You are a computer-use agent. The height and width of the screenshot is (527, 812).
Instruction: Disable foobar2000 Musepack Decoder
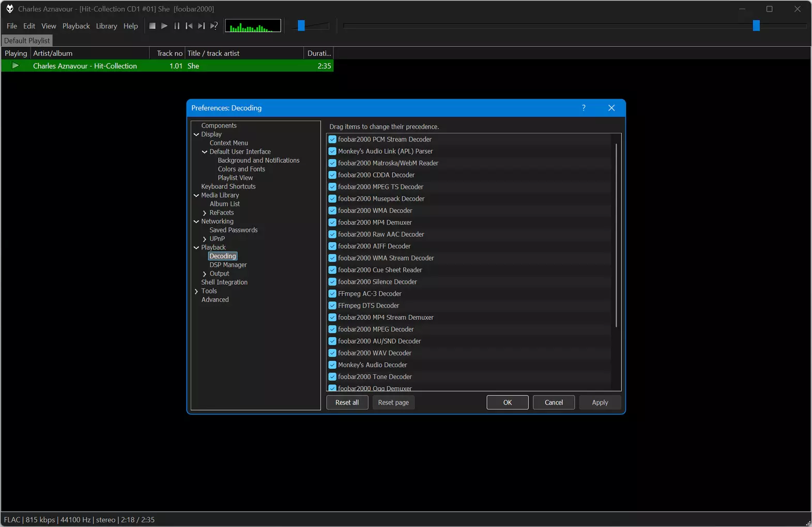tap(332, 199)
